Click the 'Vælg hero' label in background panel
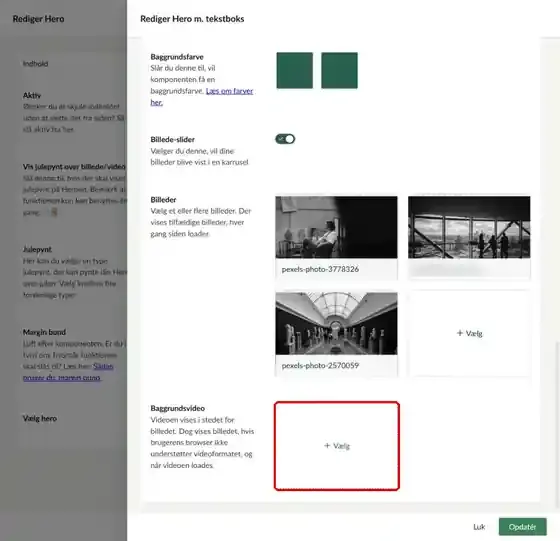The height and width of the screenshot is (541, 560). pos(40,419)
